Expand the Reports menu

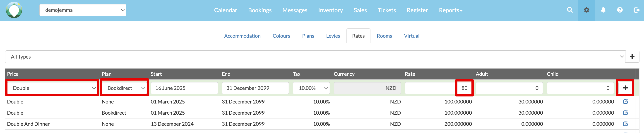tap(450, 10)
